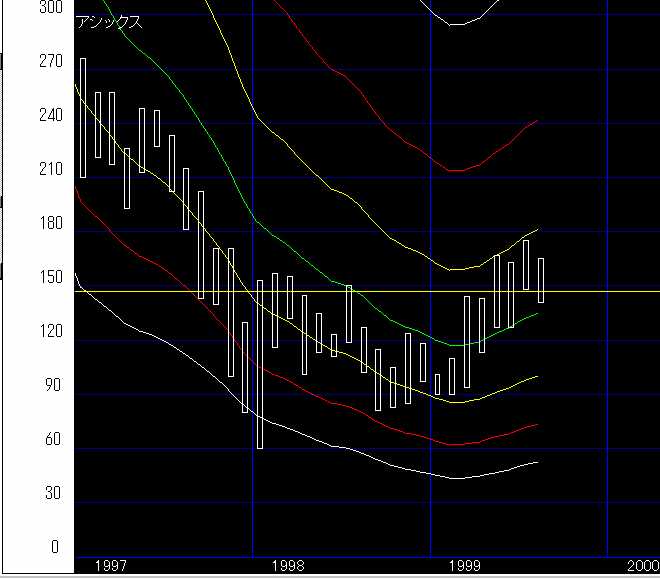Click the 90 value on the price axis
The height and width of the screenshot is (579, 660).
click(53, 385)
